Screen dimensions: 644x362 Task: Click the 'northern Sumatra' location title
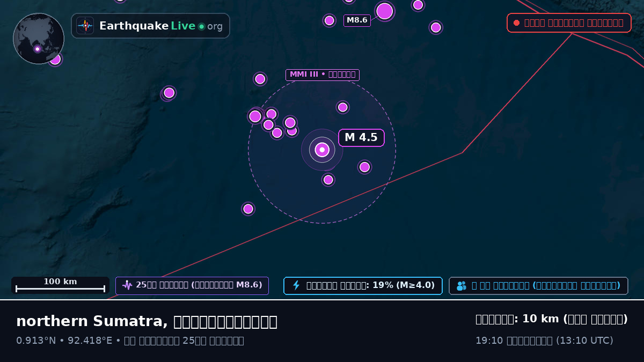pyautogui.click(x=147, y=321)
